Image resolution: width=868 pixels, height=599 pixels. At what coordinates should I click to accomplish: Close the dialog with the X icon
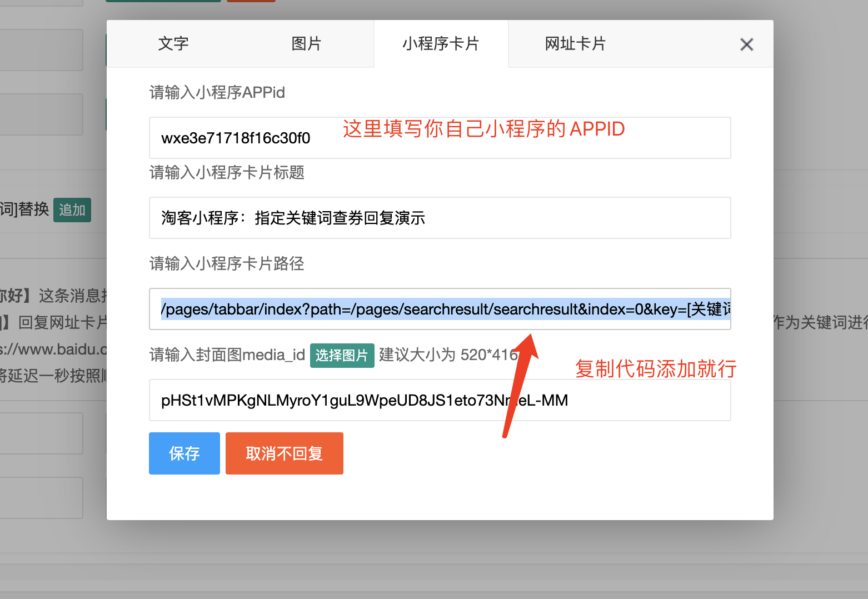747,44
